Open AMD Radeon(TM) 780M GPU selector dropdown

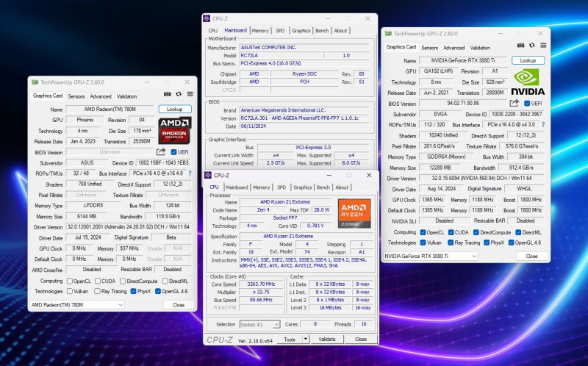pos(77,305)
